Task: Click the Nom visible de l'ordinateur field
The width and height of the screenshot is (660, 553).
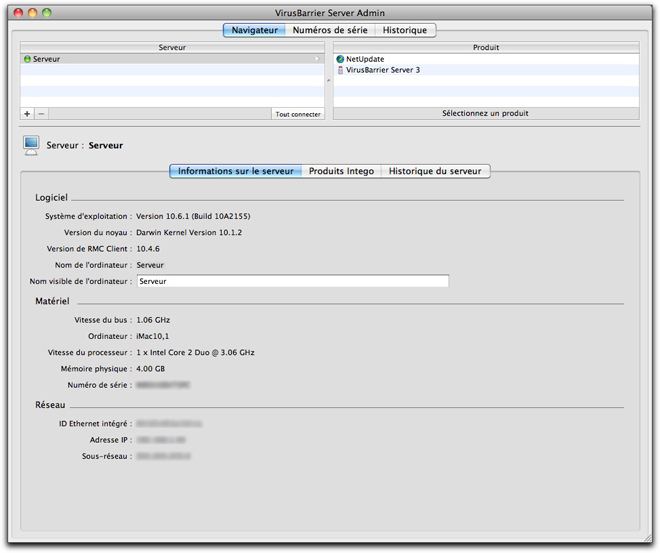Action: (293, 281)
